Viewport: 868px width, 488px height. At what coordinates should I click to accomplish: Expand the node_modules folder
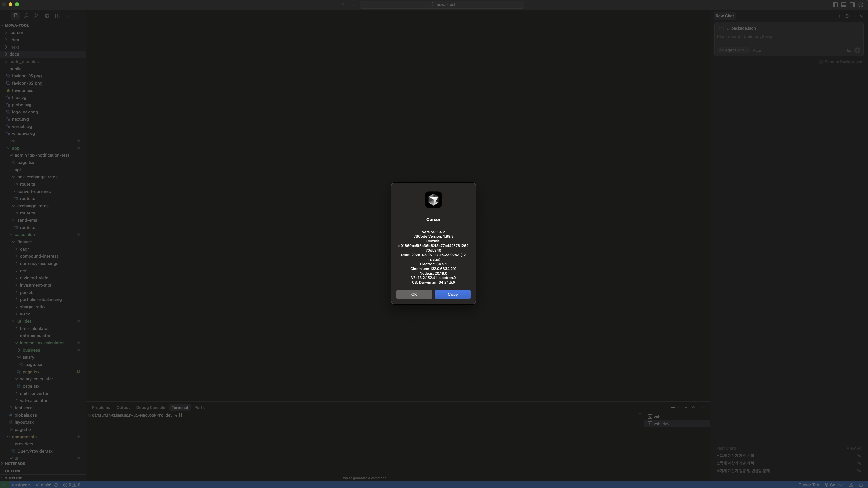coord(24,61)
